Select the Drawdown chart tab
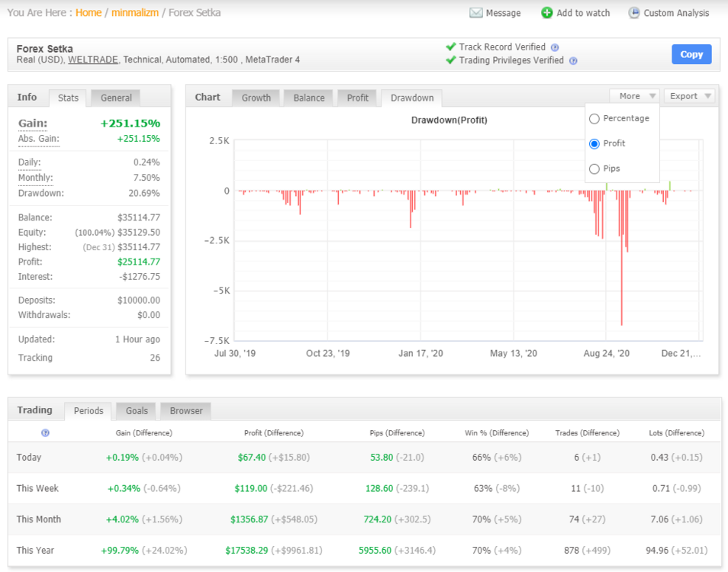 point(412,98)
